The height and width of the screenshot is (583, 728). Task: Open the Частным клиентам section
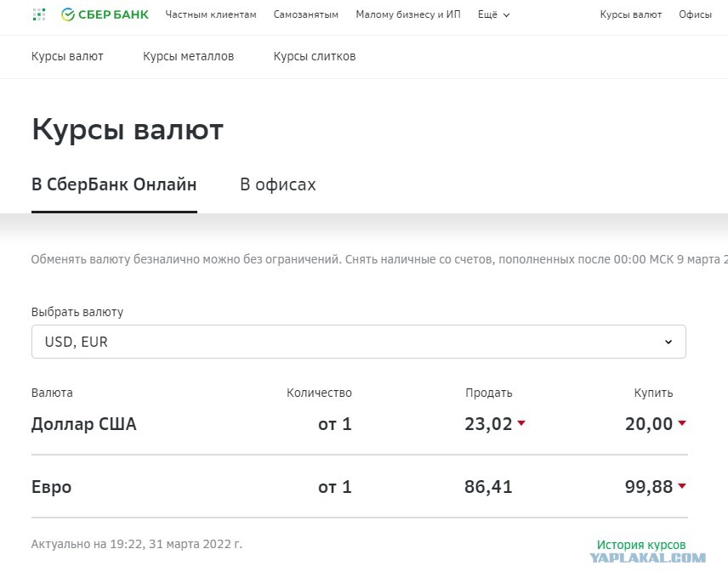coord(211,14)
